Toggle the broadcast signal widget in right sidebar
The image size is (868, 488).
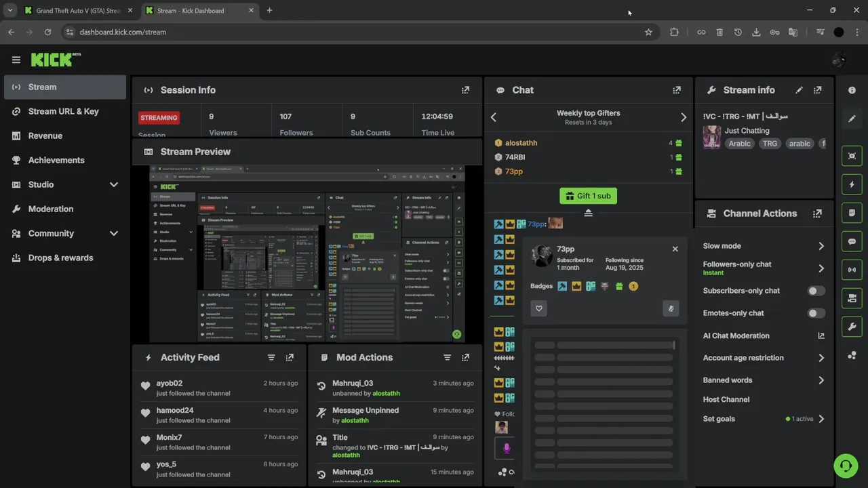pos(852,270)
